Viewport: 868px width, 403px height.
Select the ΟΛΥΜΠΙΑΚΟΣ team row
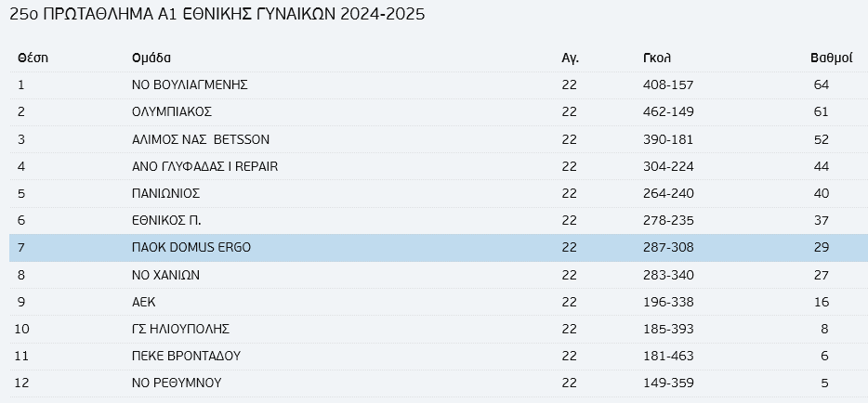tap(439, 112)
